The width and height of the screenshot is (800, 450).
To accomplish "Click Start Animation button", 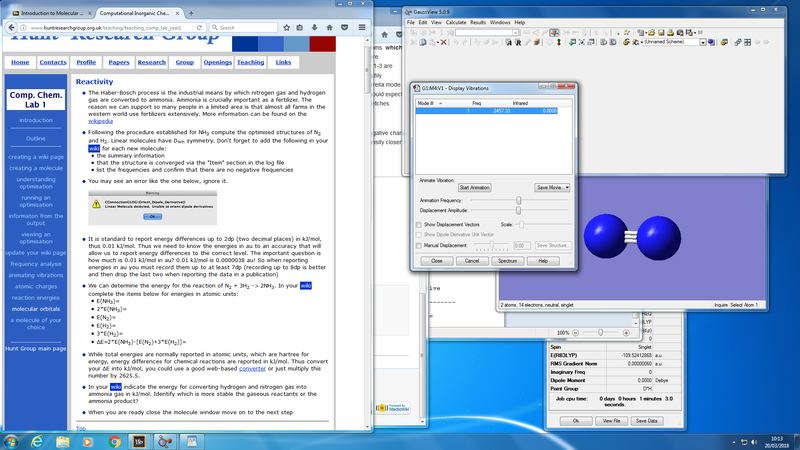I will (x=474, y=188).
